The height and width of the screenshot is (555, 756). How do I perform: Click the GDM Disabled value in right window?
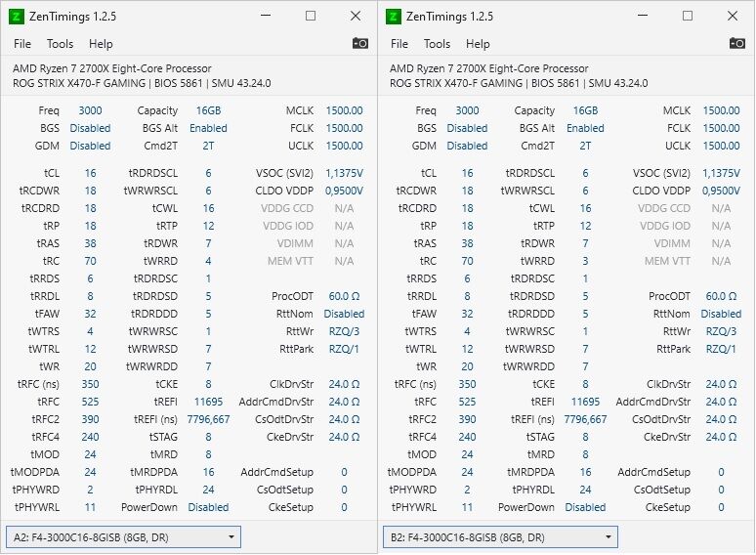[467, 146]
